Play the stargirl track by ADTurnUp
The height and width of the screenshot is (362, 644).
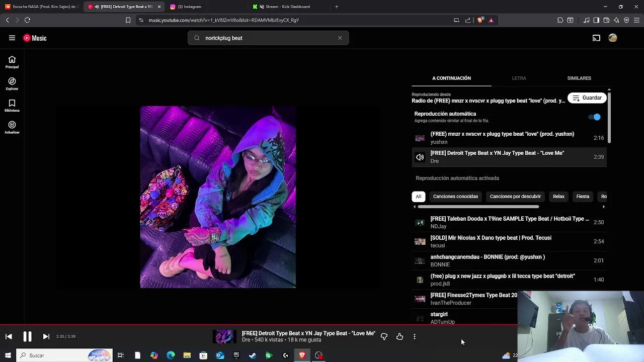click(x=465, y=318)
